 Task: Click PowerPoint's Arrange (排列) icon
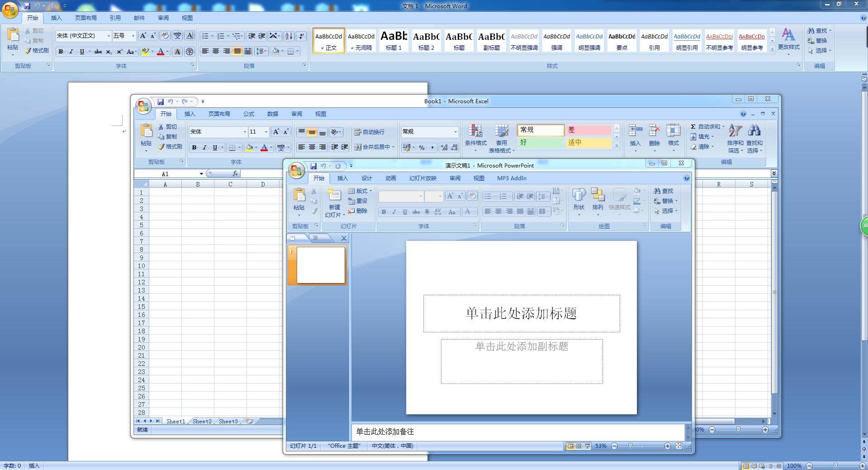pyautogui.click(x=598, y=195)
